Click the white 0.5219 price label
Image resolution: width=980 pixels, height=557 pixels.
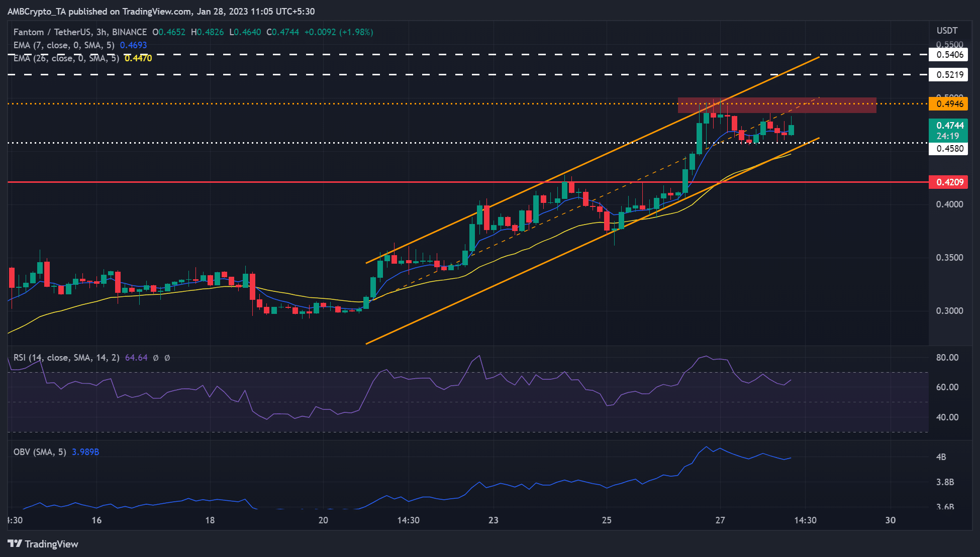click(948, 75)
